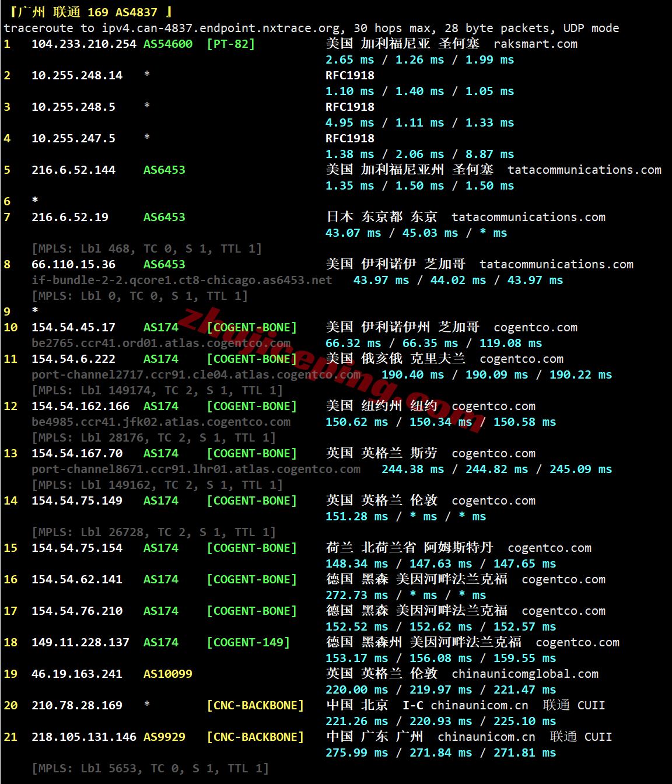Click the [COGENT-149] tag
The height and width of the screenshot is (784, 672).
click(x=249, y=642)
